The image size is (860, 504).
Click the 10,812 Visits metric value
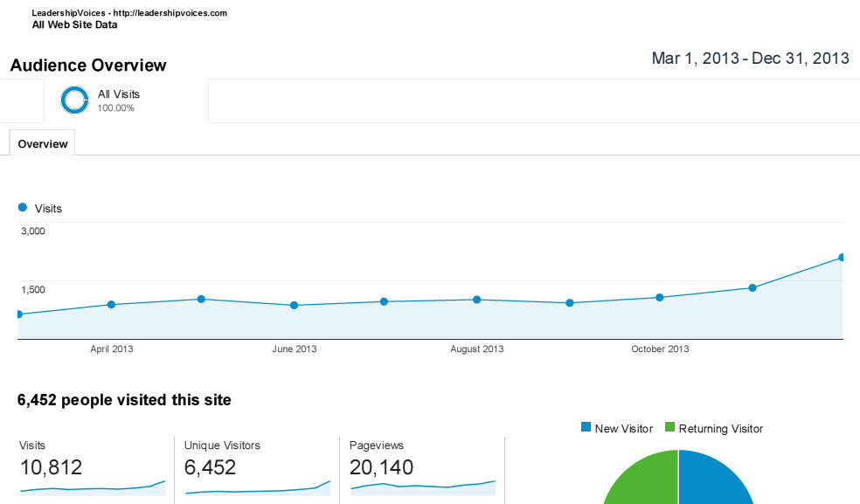(51, 467)
